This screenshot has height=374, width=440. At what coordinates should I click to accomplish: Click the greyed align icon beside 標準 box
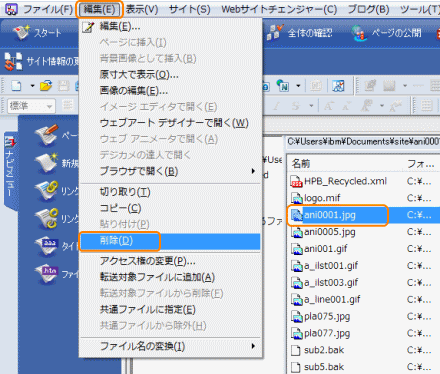68,105
